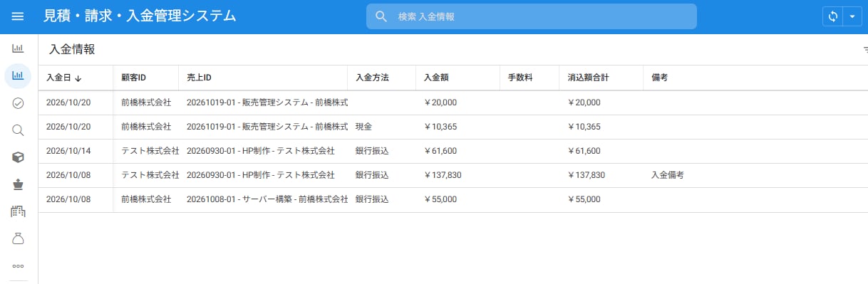This screenshot has width=868, height=284.
Task: Click app title 見積・請求・入金管理システム
Action: (x=140, y=16)
